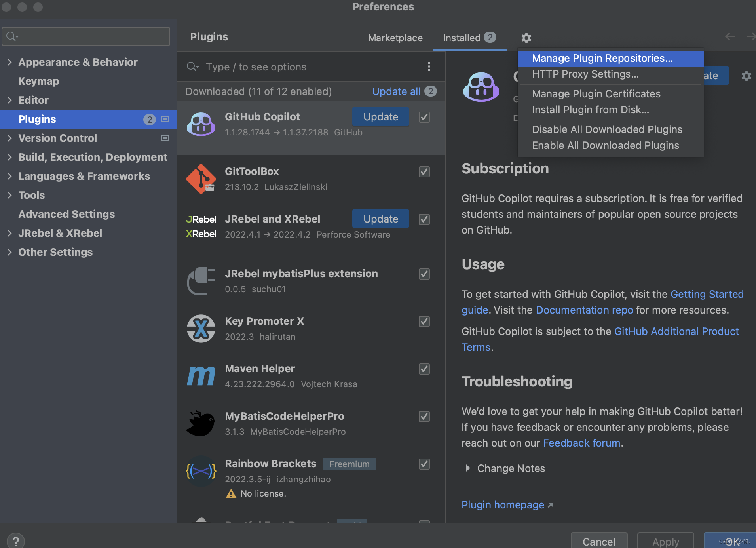Open the Getting Started guide link
This screenshot has width=756, height=548.
[707, 294]
